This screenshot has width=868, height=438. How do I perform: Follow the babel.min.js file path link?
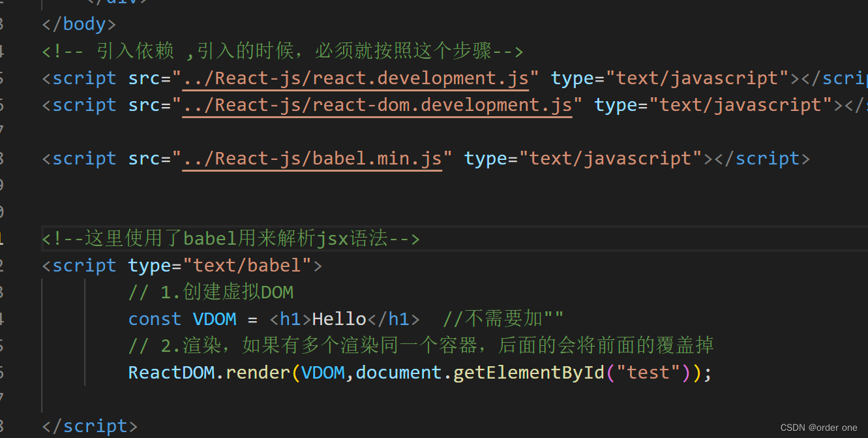312,158
